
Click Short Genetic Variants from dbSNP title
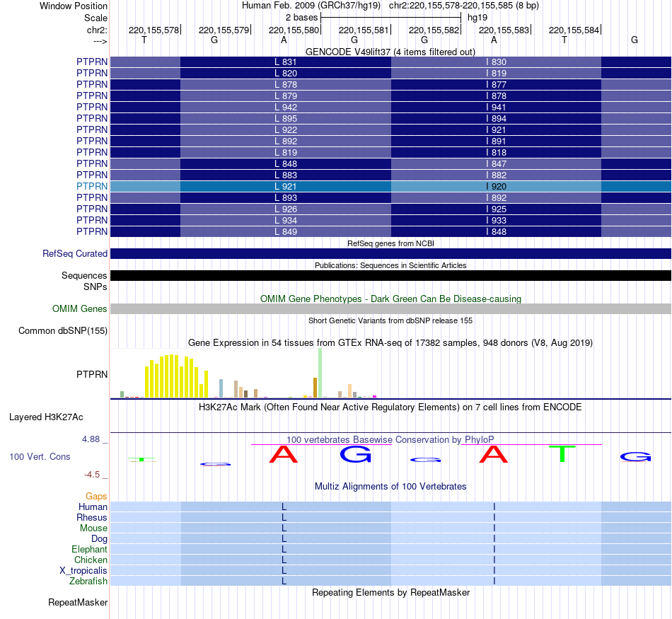point(390,320)
